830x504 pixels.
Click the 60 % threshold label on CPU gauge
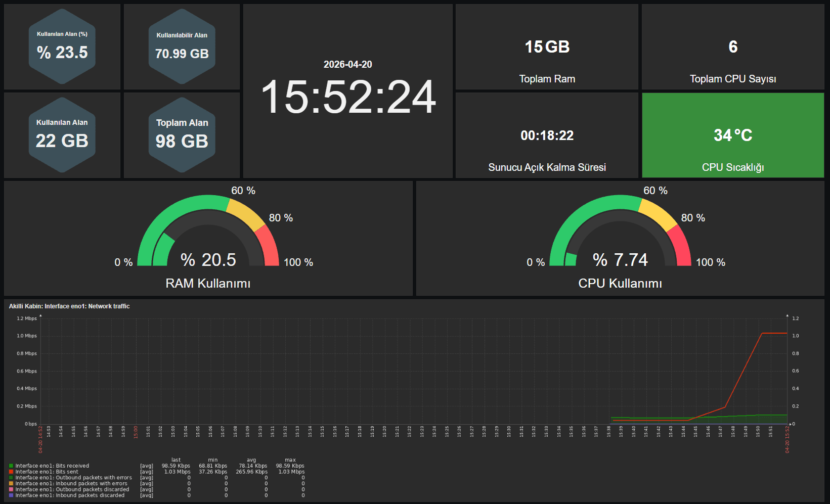click(656, 191)
